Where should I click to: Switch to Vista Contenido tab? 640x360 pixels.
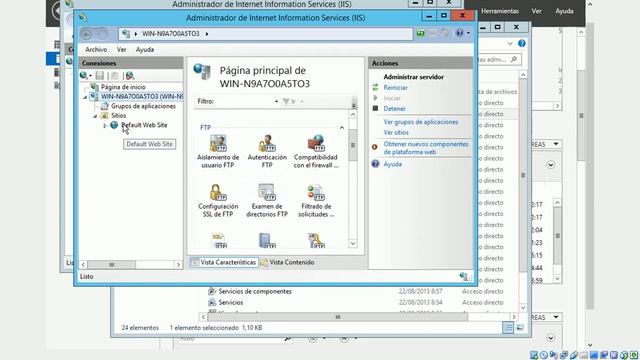coord(287,262)
